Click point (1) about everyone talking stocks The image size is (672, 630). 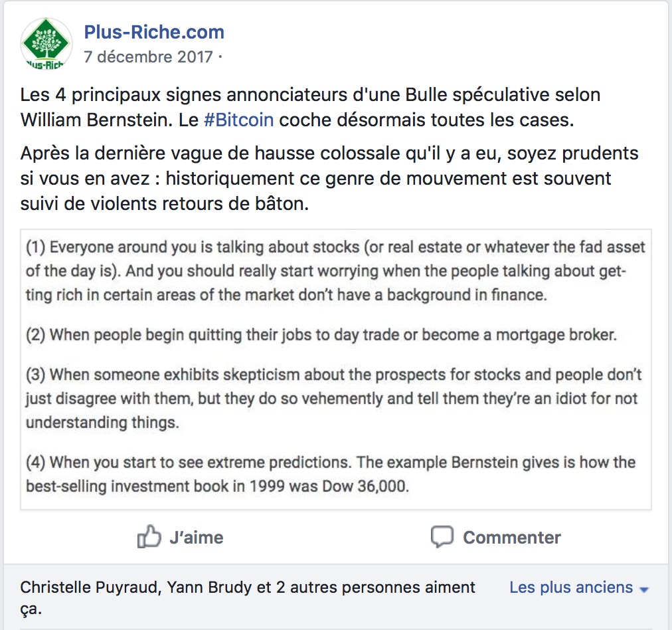click(335, 271)
